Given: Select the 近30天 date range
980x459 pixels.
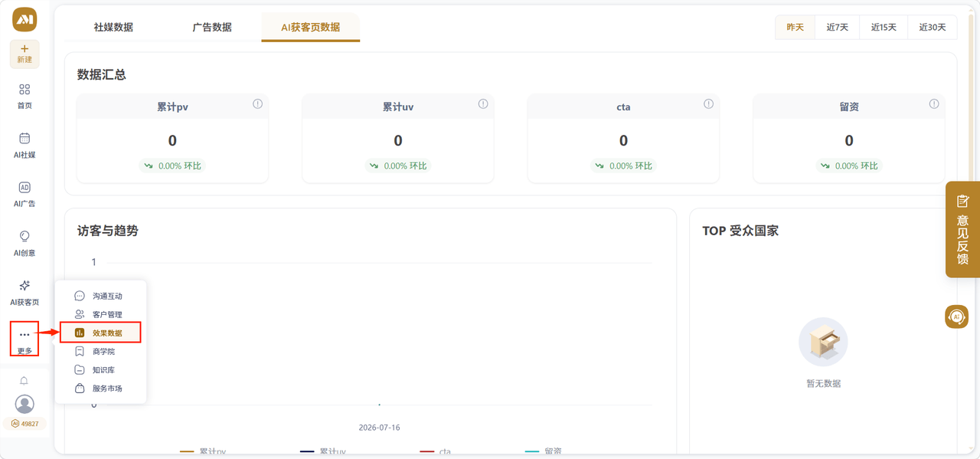Looking at the screenshot, I should [x=933, y=27].
